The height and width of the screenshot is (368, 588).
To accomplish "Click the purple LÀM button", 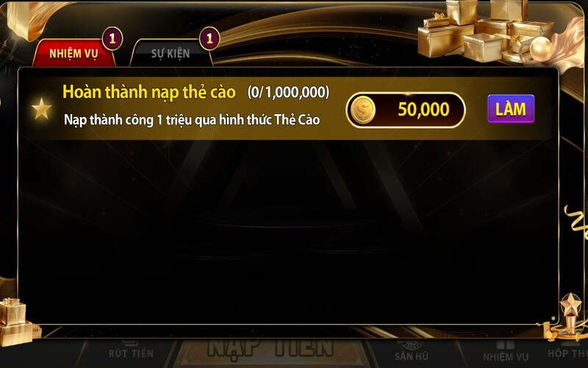I will point(511,109).
